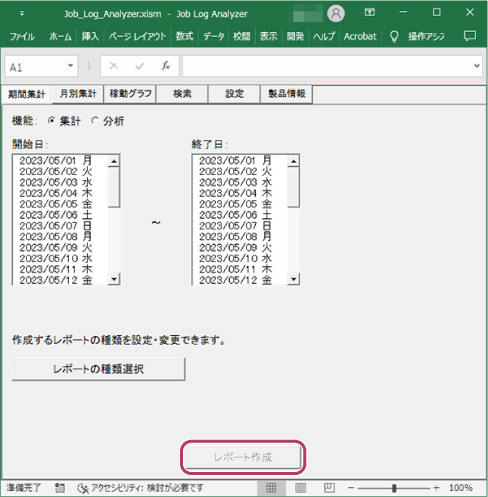Click the zoom slider handle

click(394, 488)
